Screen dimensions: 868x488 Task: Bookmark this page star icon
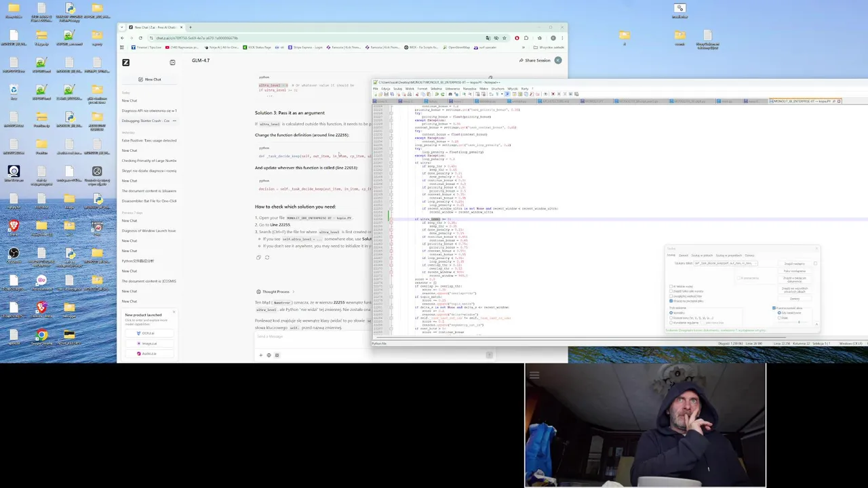point(505,38)
